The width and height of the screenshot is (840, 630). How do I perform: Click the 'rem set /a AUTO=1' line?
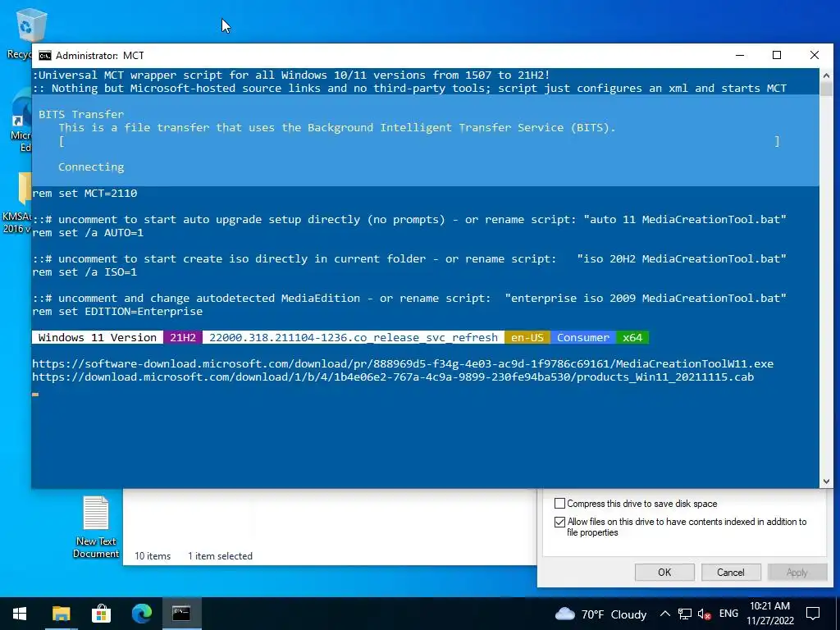pos(88,233)
